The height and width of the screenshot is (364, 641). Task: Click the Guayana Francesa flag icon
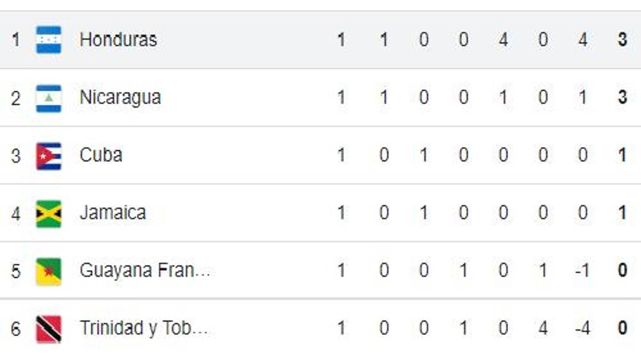click(x=49, y=271)
